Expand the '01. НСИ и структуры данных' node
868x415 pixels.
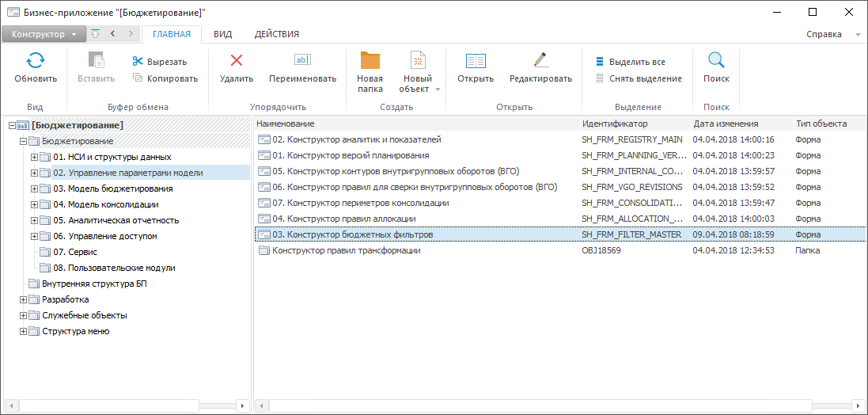[x=35, y=157]
